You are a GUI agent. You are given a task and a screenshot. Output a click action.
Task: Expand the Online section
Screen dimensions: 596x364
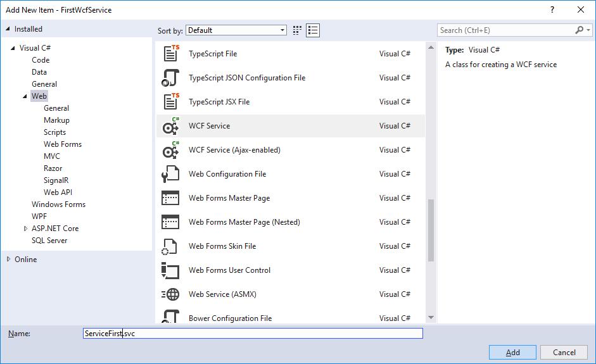point(8,259)
